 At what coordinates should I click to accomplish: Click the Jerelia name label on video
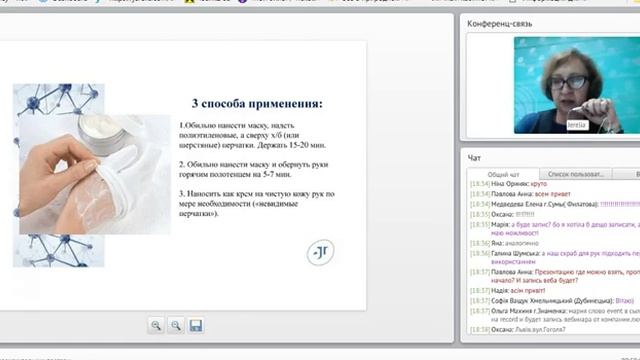click(x=576, y=125)
